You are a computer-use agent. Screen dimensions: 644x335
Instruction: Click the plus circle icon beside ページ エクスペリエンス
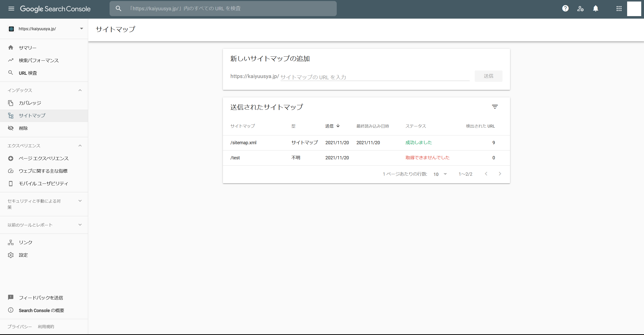point(11,158)
